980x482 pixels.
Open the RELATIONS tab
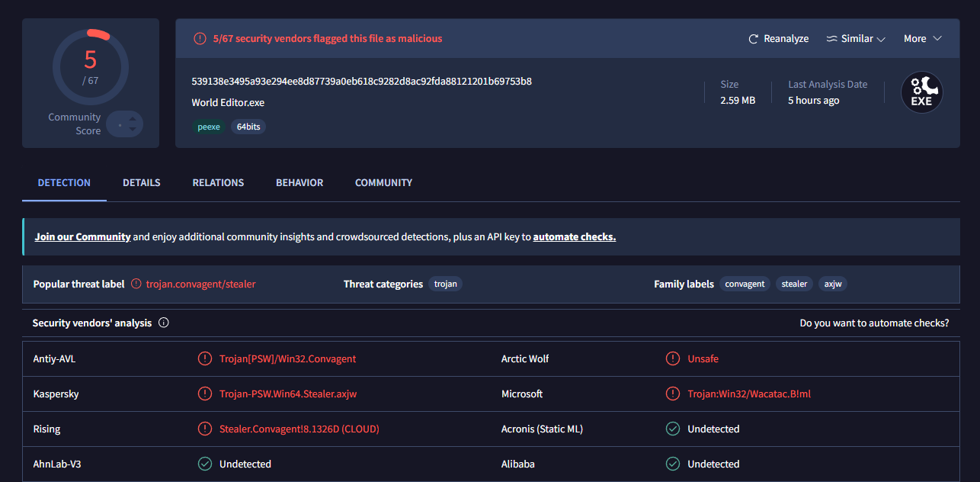pos(218,183)
